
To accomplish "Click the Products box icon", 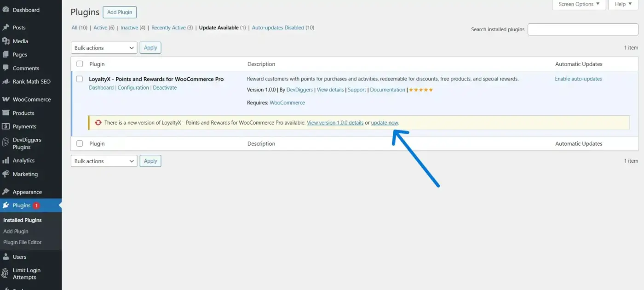I will point(6,113).
